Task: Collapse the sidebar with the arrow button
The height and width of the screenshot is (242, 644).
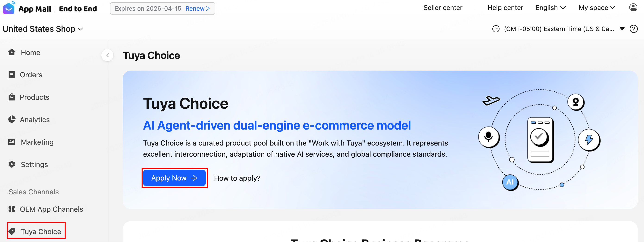Action: (107, 55)
